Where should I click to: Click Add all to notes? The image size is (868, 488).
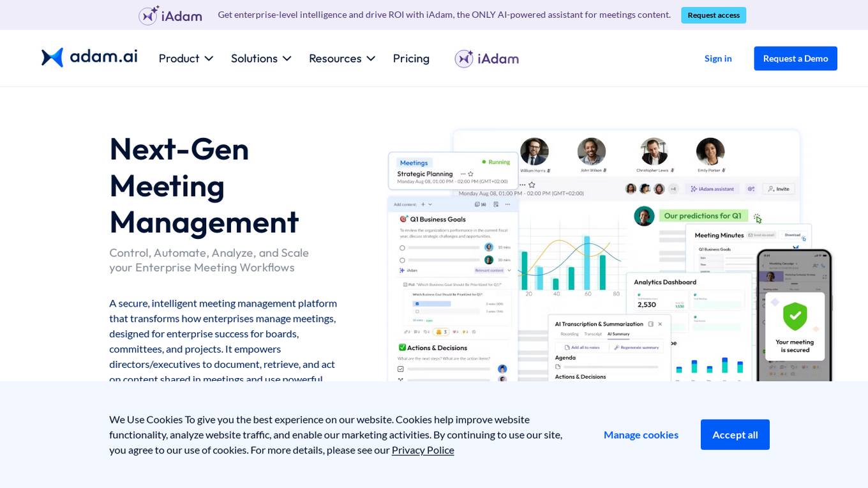581,347
